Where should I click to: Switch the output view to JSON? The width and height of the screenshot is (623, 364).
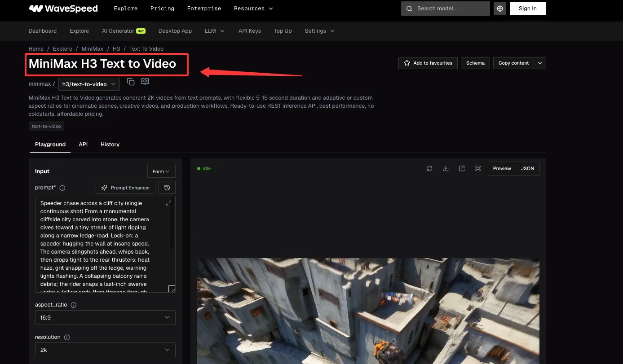(x=527, y=168)
